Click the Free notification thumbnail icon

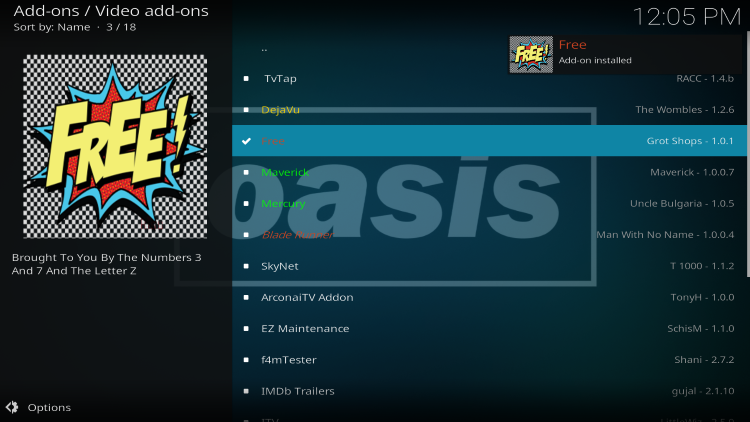(531, 55)
